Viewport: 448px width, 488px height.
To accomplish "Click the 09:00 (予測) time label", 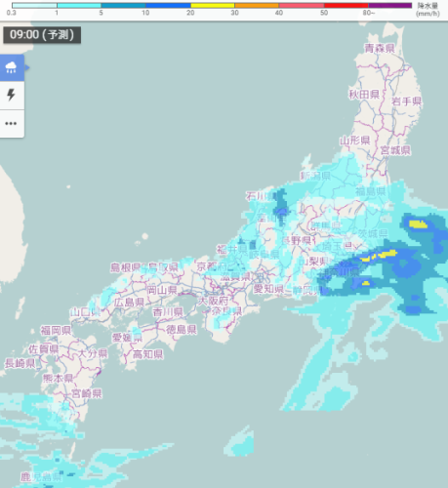I will coord(42,35).
